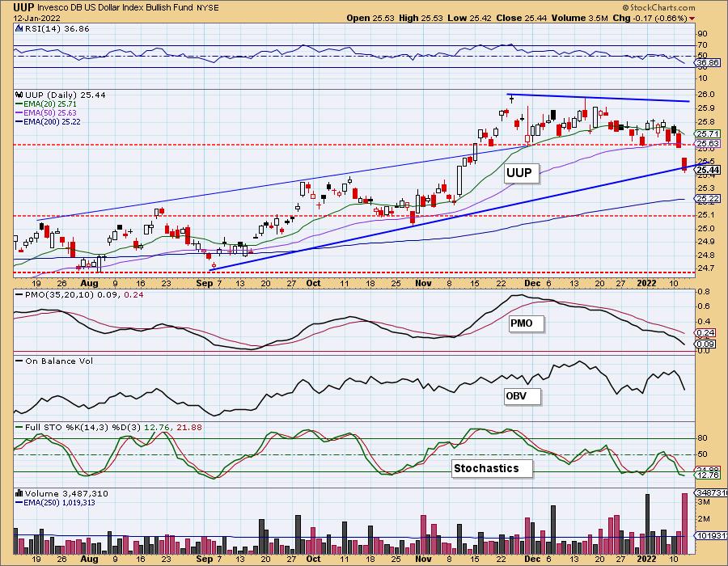Click the Chg -0.17 (-0.66%) value

[x=650, y=18]
